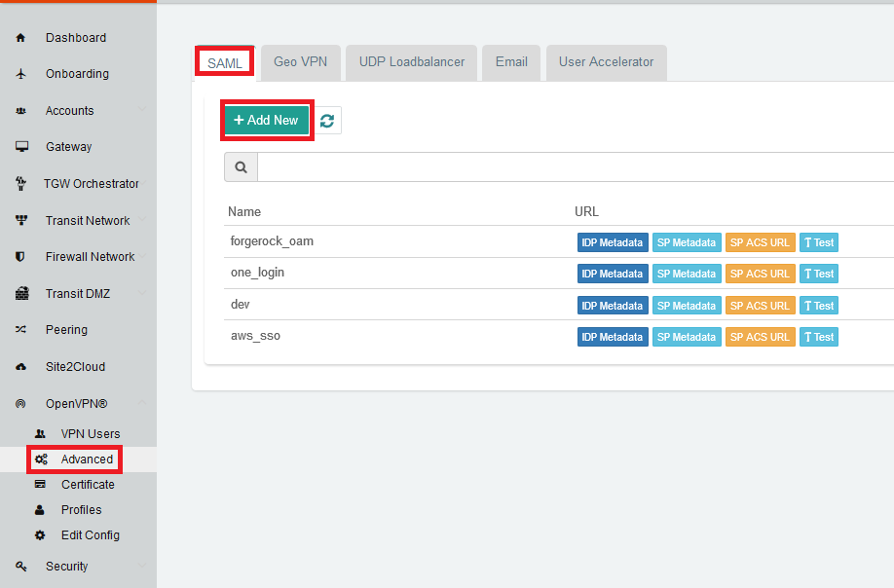This screenshot has width=894, height=588.
Task: Click the refresh icon beside Add New
Action: pos(326,121)
